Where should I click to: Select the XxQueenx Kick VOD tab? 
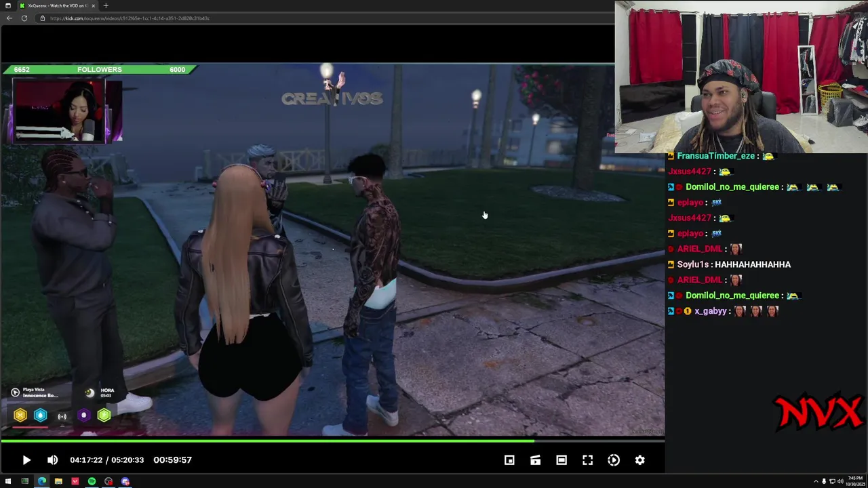tap(57, 5)
